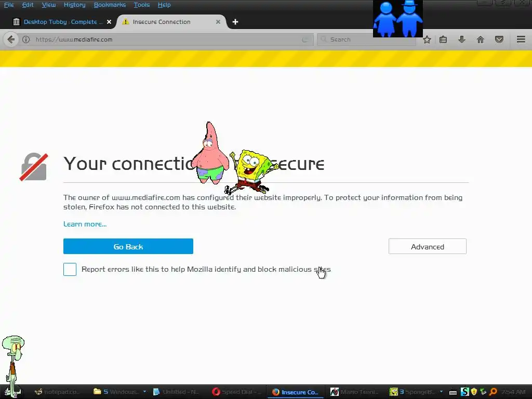Click the orange magnifier tray icon

coord(493,392)
